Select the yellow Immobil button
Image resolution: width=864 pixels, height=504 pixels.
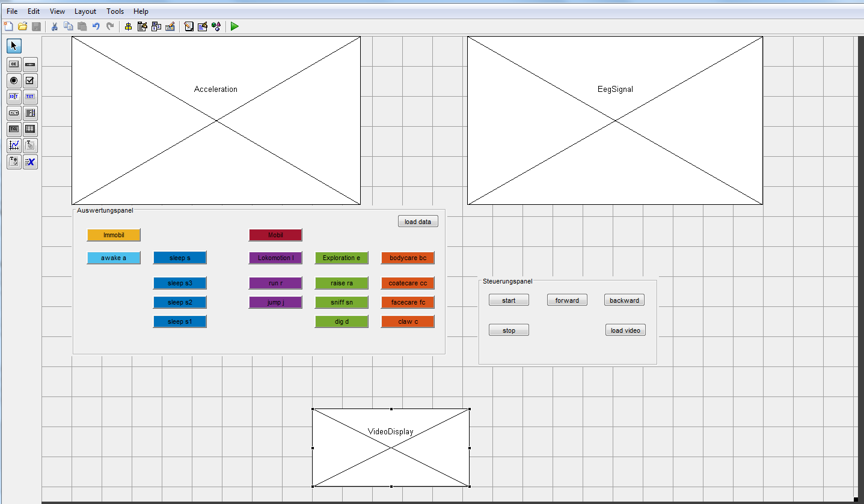[x=114, y=235]
